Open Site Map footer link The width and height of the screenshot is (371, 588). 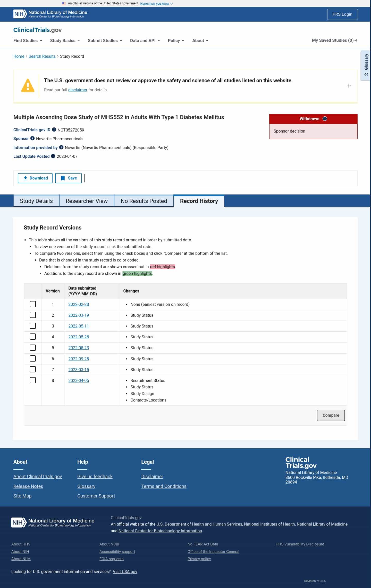point(22,496)
